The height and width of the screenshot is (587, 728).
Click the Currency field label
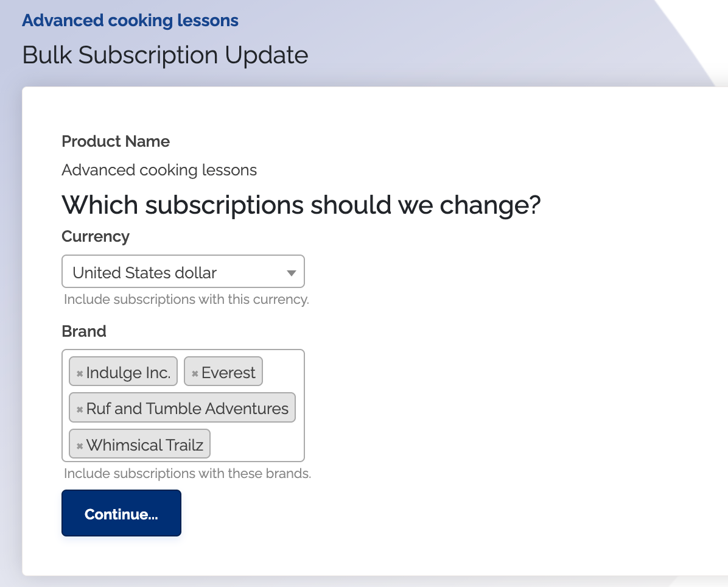[96, 236]
